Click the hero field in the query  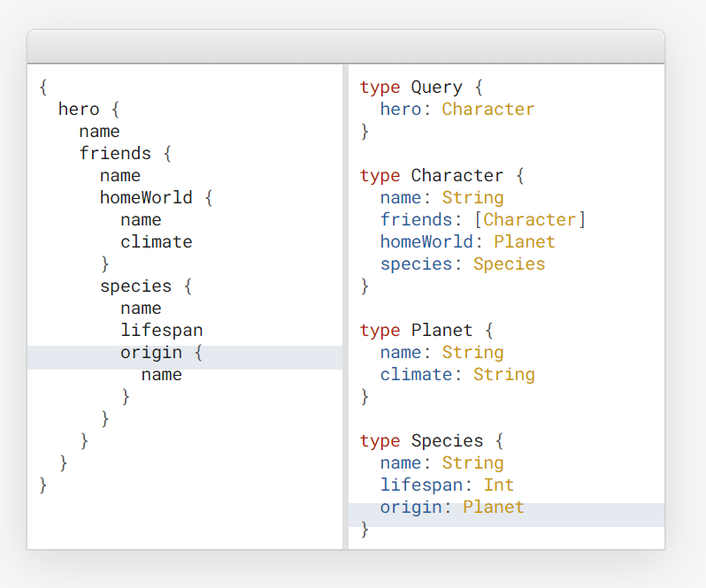pyautogui.click(x=79, y=110)
